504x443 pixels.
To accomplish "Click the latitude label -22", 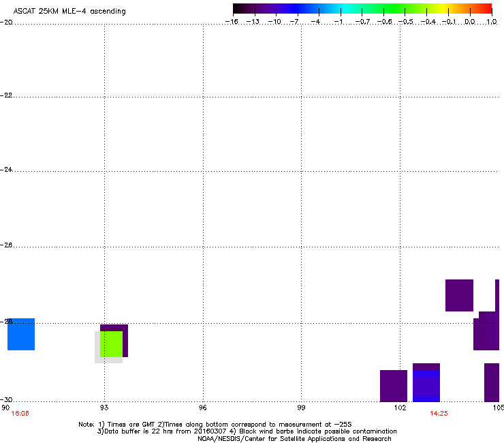I will [x=6, y=95].
